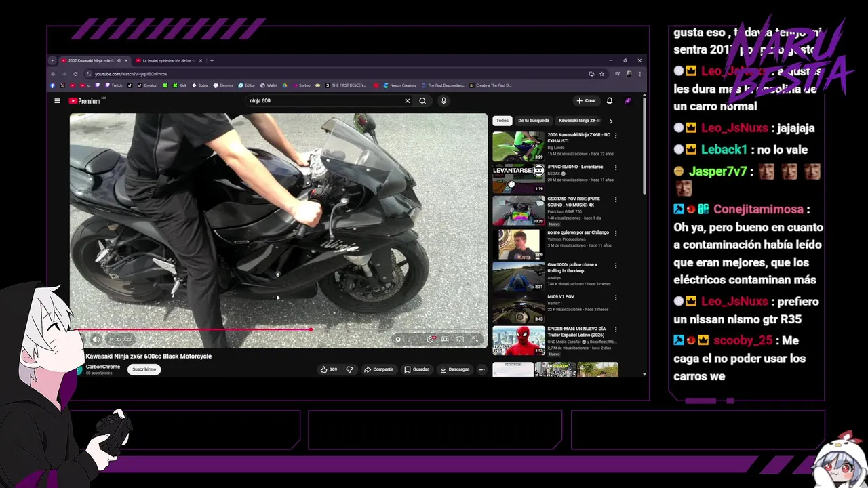The height and width of the screenshot is (488, 868).
Task: Open the 'Gsxr1000r police chase' video title
Action: [x=574, y=268]
